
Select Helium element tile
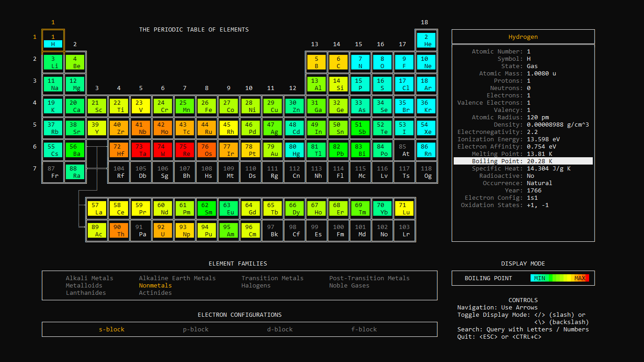[426, 40]
